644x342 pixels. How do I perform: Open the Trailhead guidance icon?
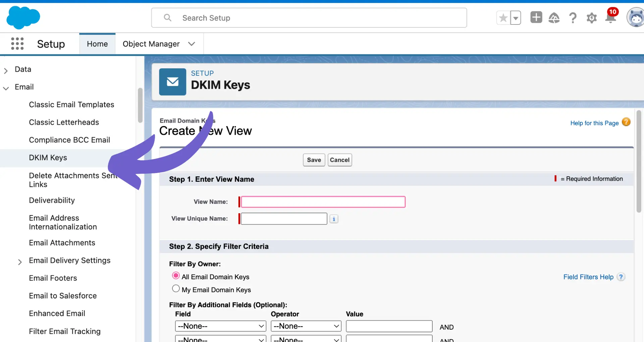(x=554, y=17)
